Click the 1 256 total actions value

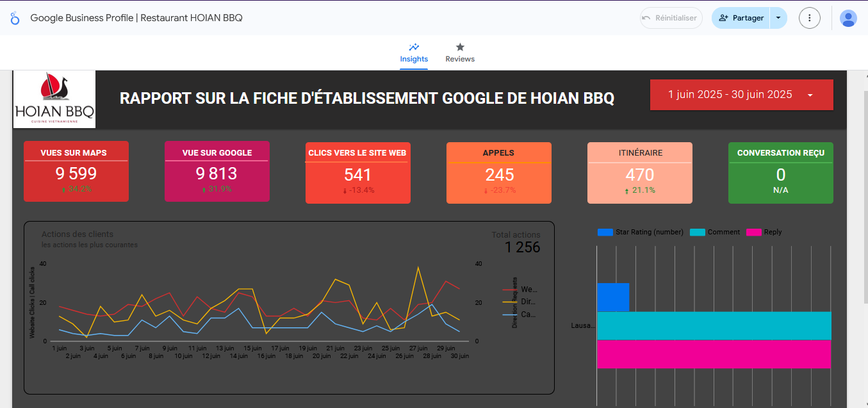tap(523, 247)
